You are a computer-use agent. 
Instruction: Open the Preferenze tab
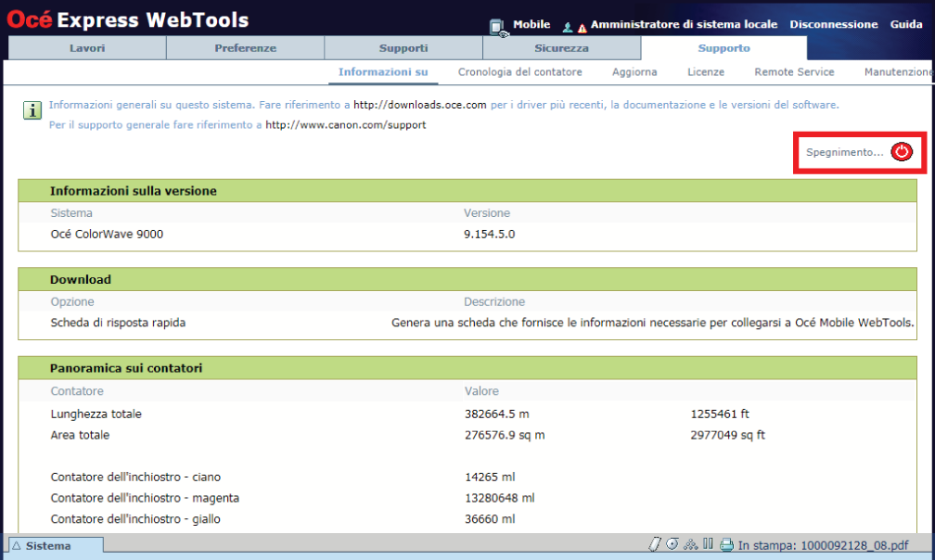[x=245, y=48]
